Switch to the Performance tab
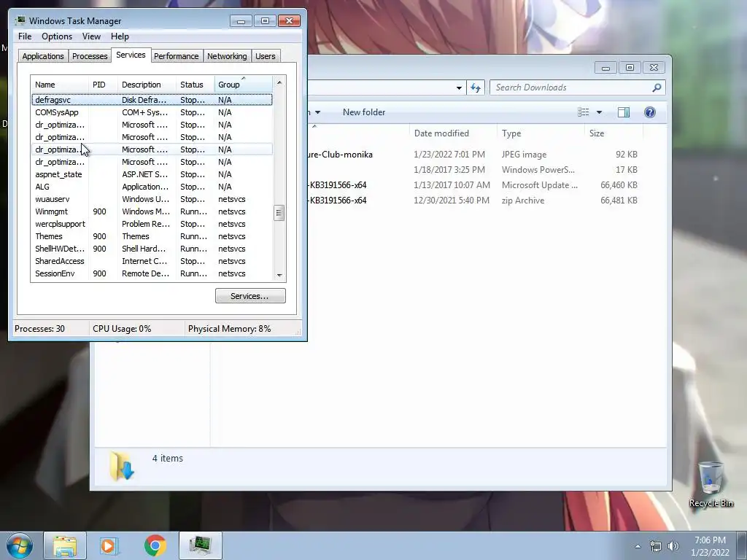 [177, 56]
